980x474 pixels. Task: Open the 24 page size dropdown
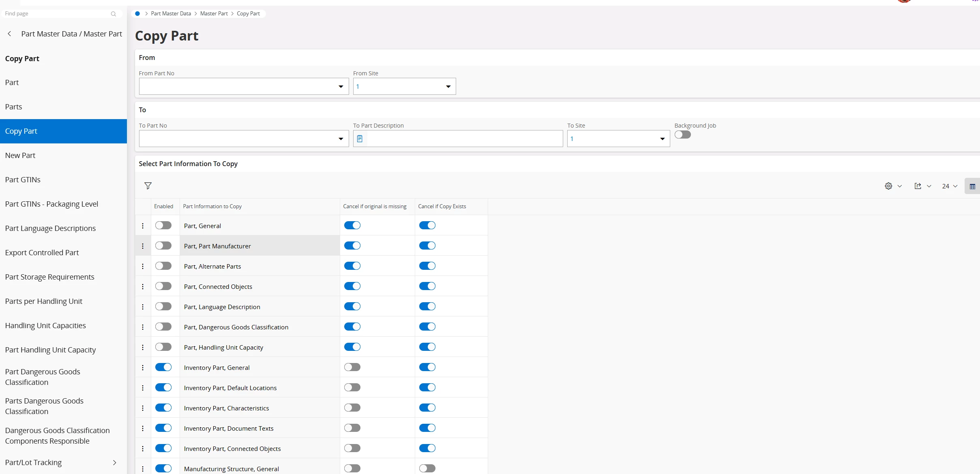[950, 186]
